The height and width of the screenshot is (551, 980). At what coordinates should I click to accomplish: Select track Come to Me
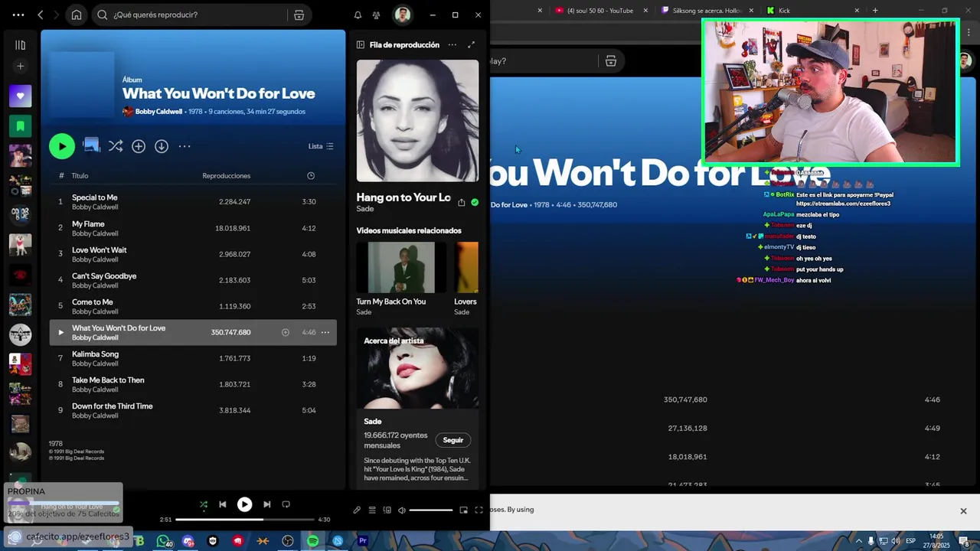tap(193, 306)
